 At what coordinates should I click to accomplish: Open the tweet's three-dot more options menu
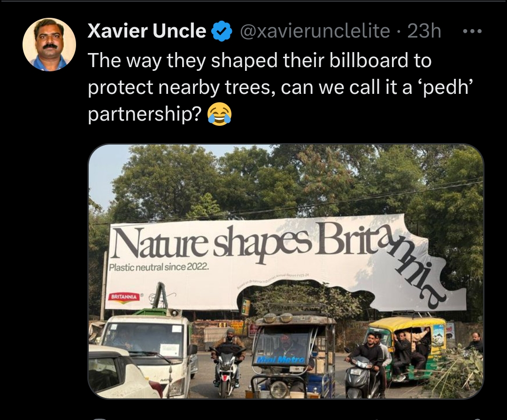tap(472, 31)
